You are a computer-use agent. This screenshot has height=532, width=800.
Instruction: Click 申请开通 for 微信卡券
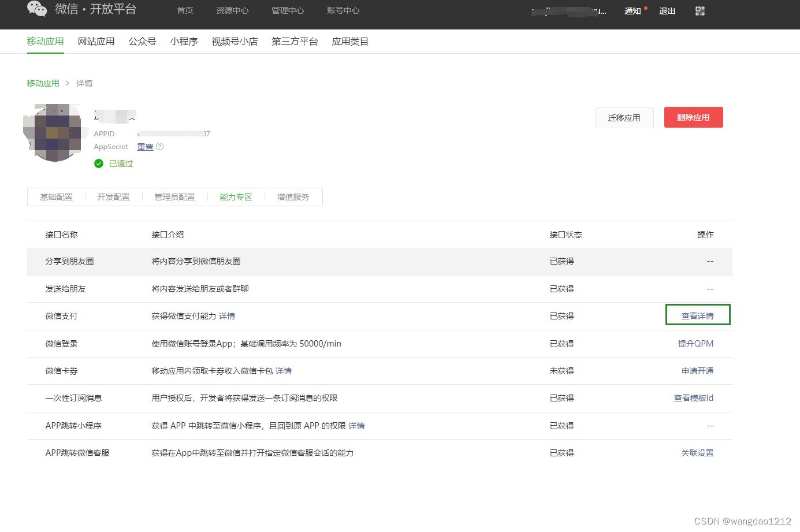pos(697,371)
